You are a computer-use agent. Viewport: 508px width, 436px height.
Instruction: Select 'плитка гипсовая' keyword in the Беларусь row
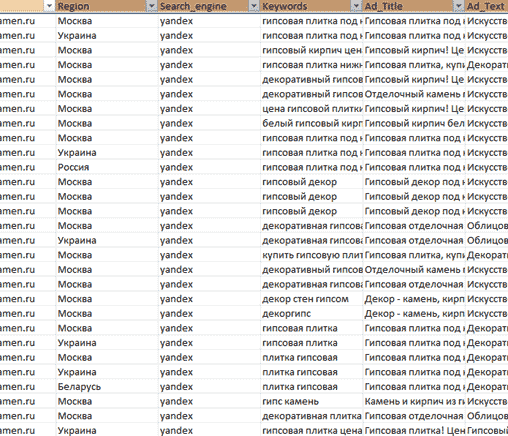pyautogui.click(x=311, y=387)
